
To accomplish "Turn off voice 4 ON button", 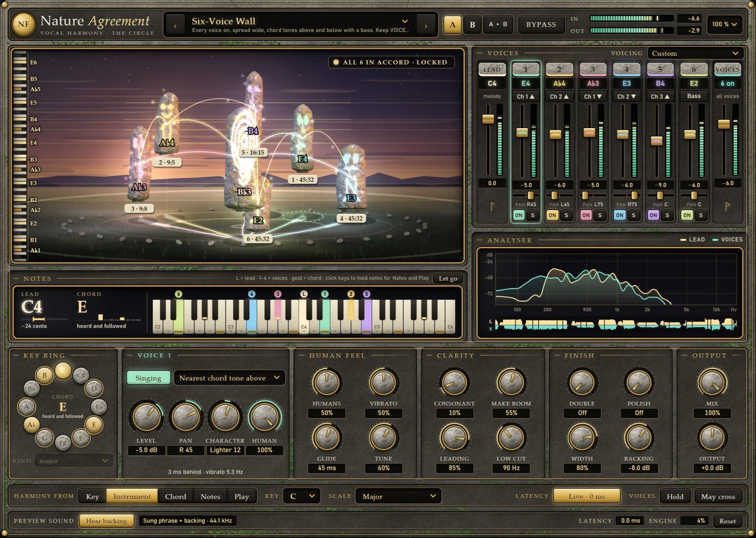I will (x=619, y=215).
